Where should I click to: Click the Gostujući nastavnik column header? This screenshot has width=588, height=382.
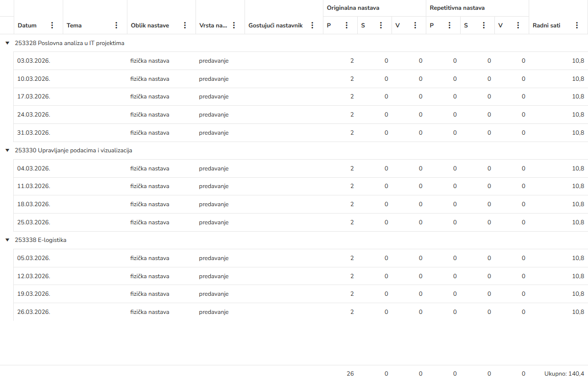275,25
